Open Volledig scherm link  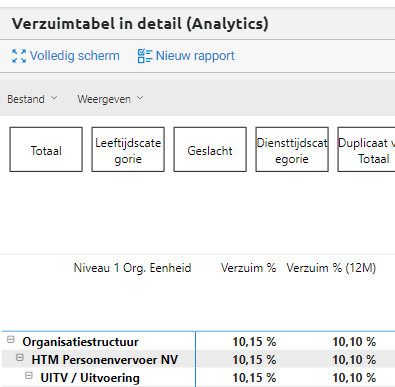[75, 56]
